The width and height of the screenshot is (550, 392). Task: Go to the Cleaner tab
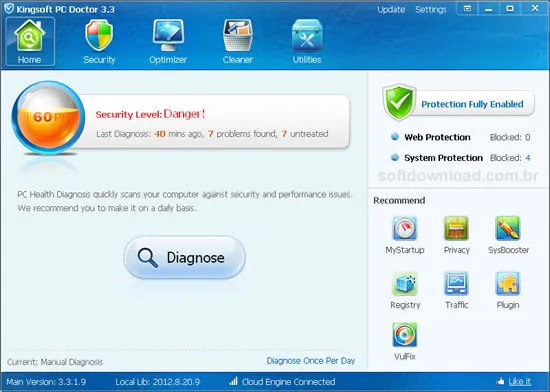[237, 42]
